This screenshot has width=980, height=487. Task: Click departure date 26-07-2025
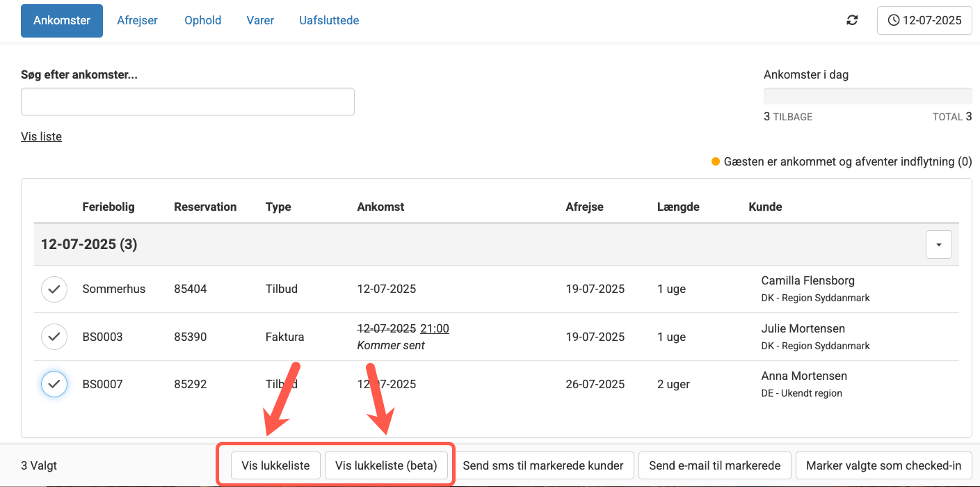595,384
